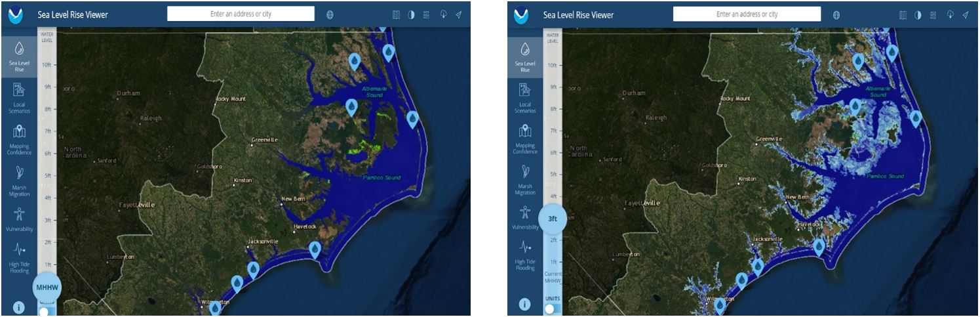Click water marker on Outer Banks, left screenshot

412,119
